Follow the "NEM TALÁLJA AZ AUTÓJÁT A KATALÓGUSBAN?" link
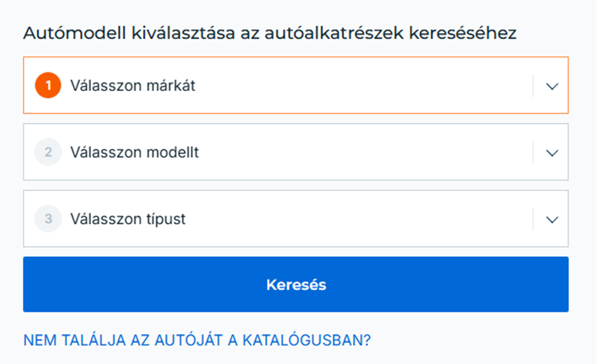The height and width of the screenshot is (364, 602). (x=197, y=340)
